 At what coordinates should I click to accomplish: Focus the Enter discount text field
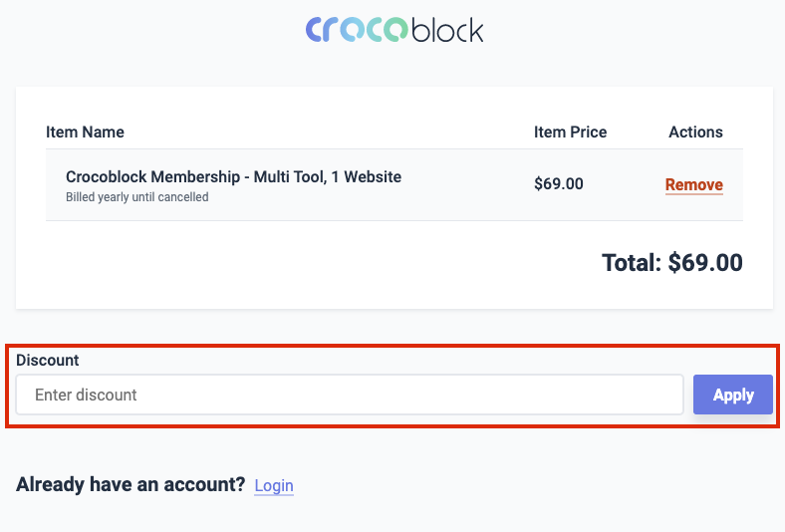(350, 395)
